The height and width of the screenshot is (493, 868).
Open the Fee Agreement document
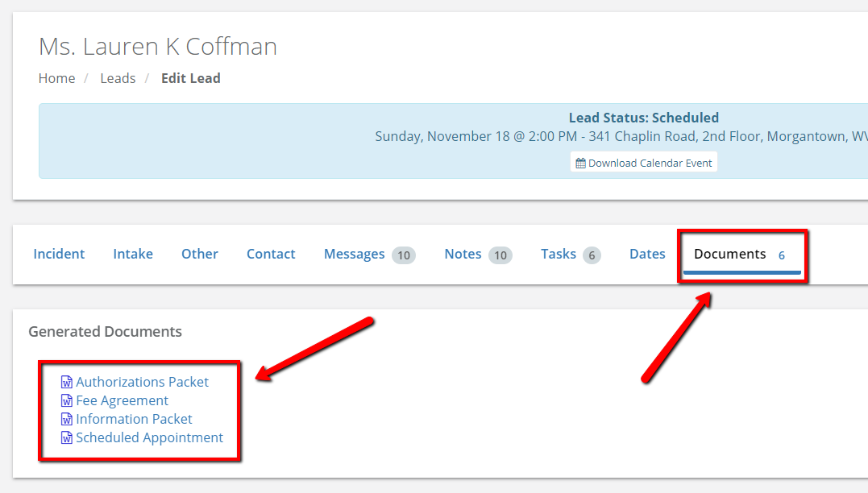pyautogui.click(x=122, y=400)
